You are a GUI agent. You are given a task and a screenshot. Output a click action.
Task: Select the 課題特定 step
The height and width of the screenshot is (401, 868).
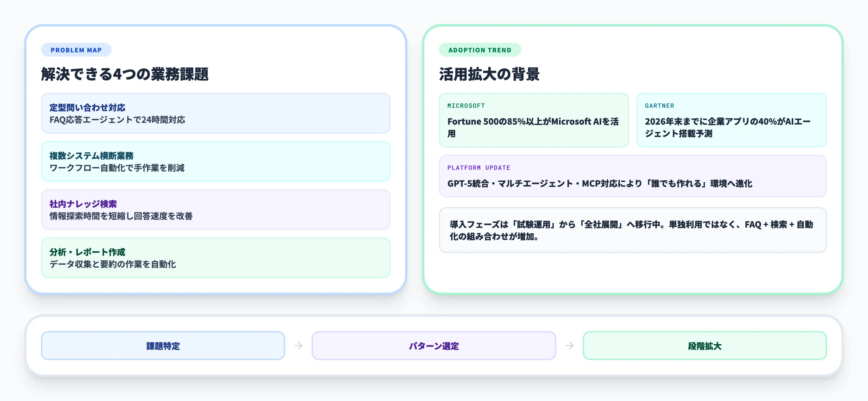point(162,345)
